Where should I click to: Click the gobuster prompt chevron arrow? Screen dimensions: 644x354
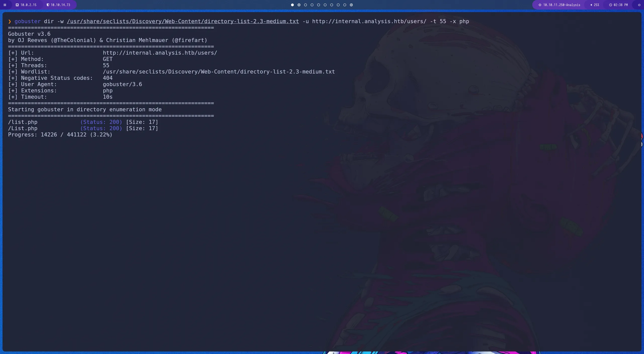pyautogui.click(x=10, y=21)
